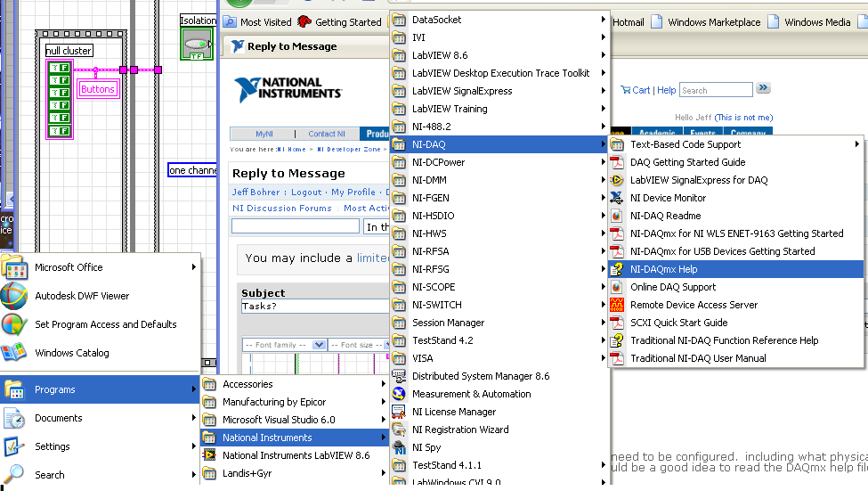The image size is (868, 491).
Task: Click the NI Spy icon
Action: (x=399, y=447)
